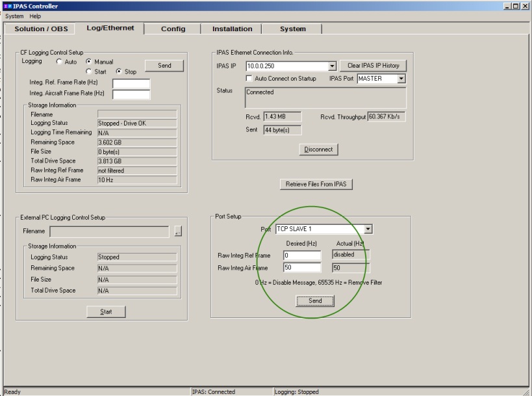This screenshot has width=532, height=396.
Task: Select the Auto logging radio button
Action: pos(59,62)
